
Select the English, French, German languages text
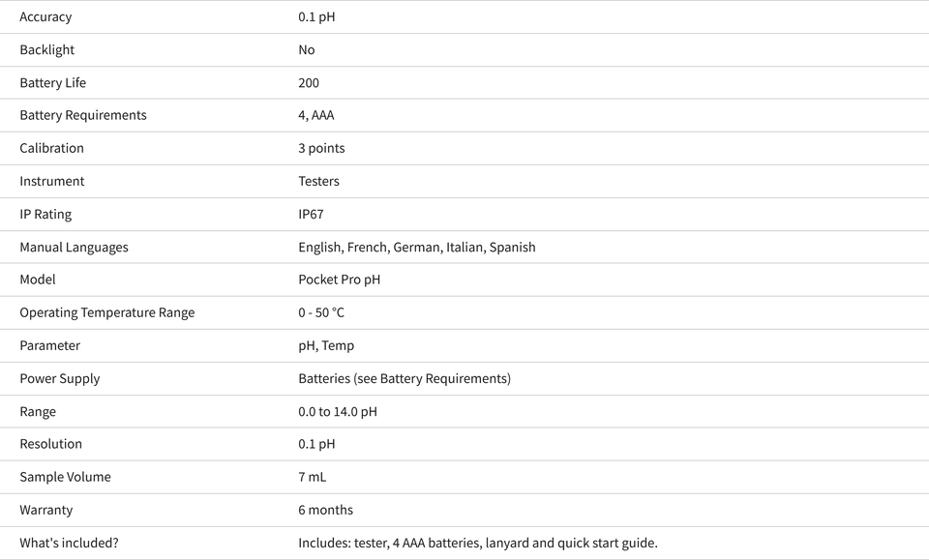(x=371, y=248)
